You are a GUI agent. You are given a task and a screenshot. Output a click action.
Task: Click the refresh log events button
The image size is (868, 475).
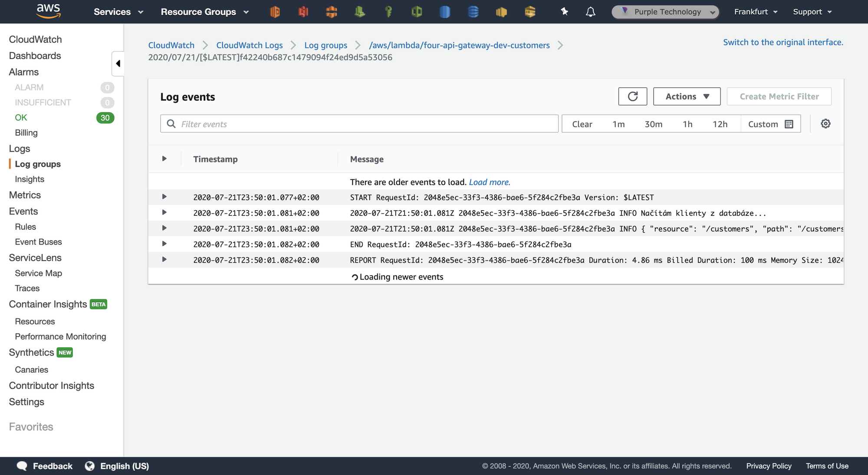point(632,96)
